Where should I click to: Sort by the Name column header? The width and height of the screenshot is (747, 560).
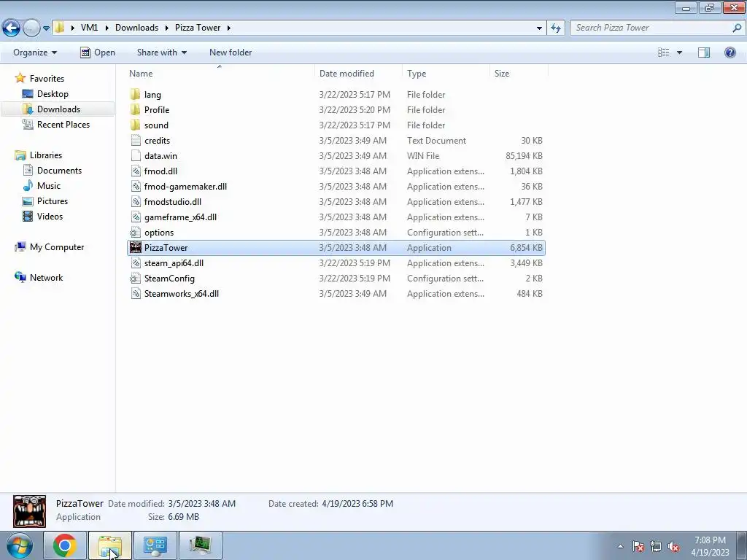point(141,74)
